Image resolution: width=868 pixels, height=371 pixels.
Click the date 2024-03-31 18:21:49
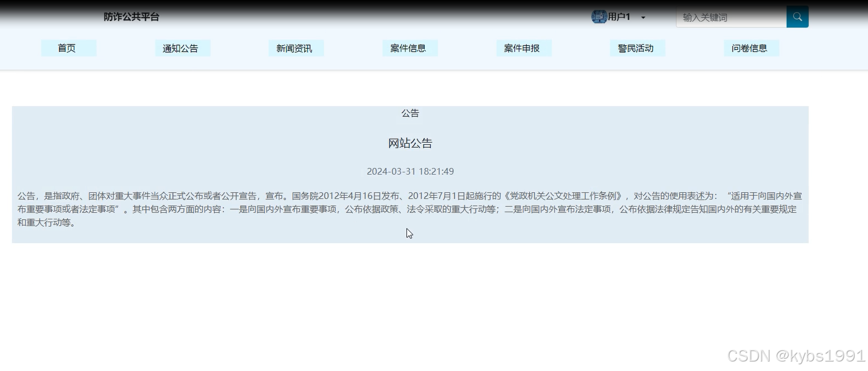coord(410,171)
